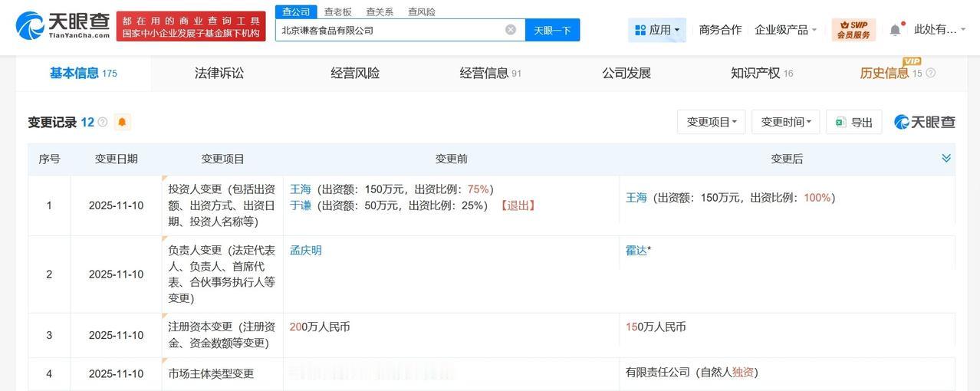The height and width of the screenshot is (391, 980).
Task: Click the 150万人民币 value
Action: coord(656,327)
